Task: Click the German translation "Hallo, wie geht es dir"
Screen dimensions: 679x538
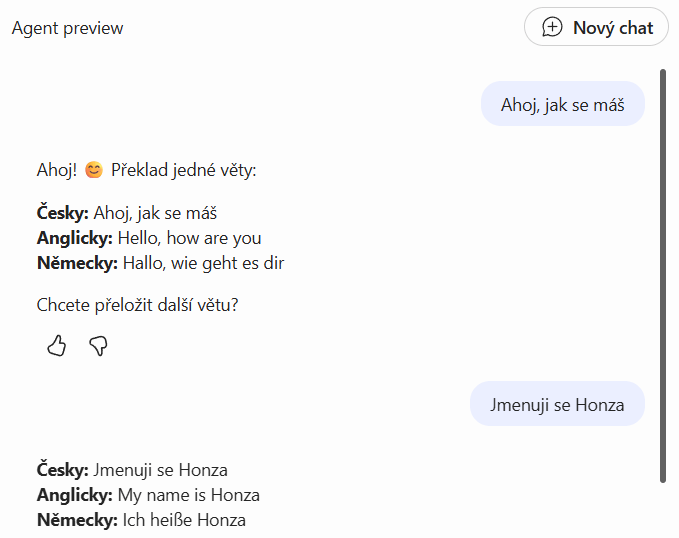Action: [211, 263]
